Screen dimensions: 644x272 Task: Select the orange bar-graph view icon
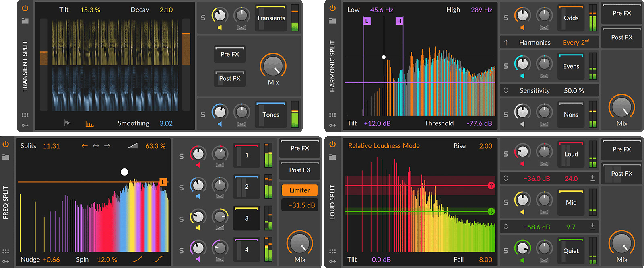89,124
